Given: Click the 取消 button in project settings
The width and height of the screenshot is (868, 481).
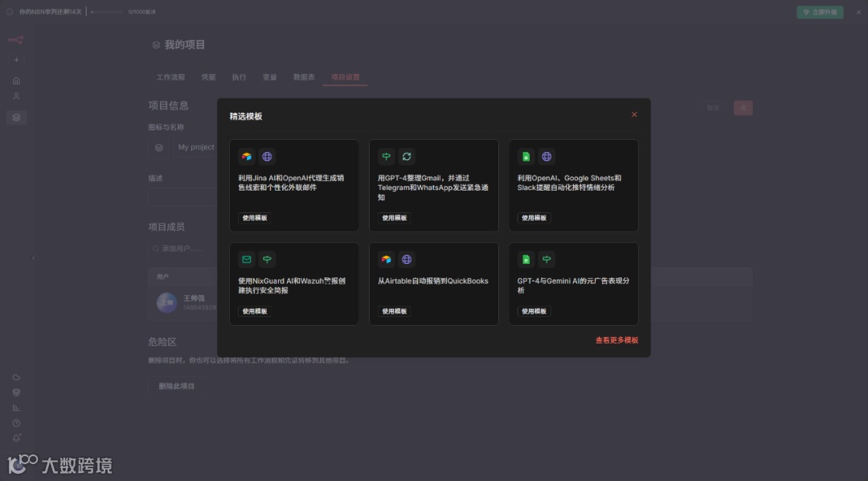Looking at the screenshot, I should [x=713, y=108].
